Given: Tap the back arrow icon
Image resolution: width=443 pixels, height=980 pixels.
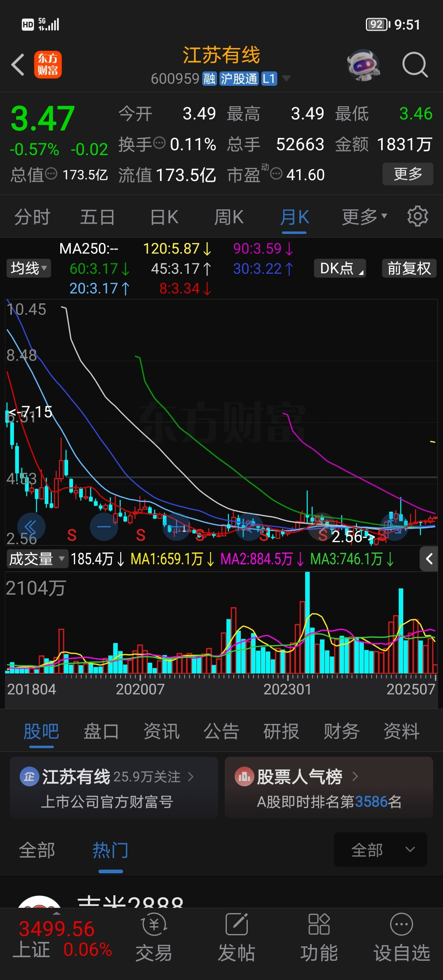Looking at the screenshot, I should (18, 64).
